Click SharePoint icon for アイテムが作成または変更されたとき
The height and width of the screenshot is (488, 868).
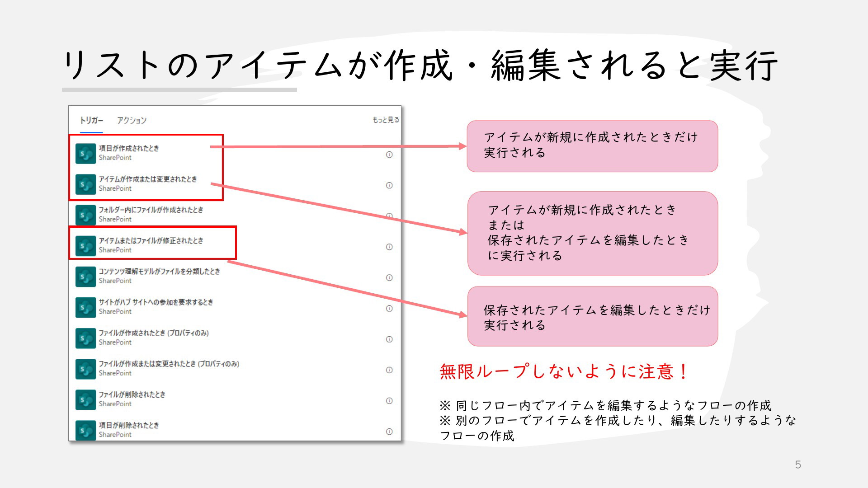pos(85,184)
